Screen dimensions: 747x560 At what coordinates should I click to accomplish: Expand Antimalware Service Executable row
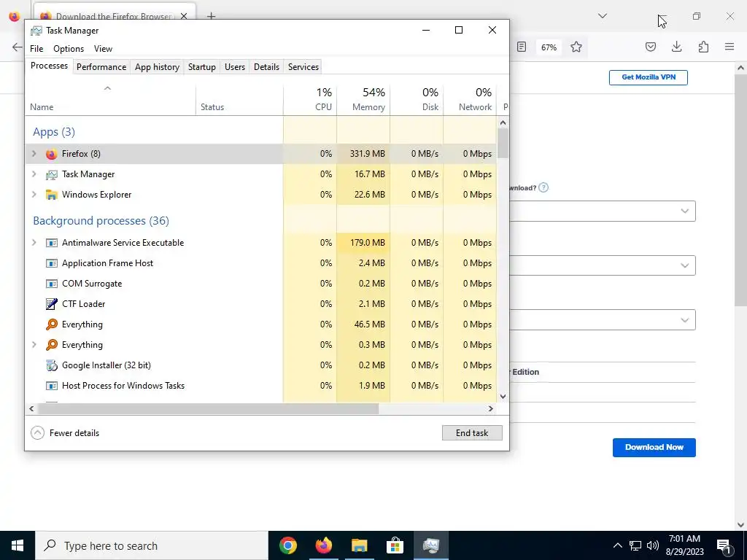tap(34, 243)
